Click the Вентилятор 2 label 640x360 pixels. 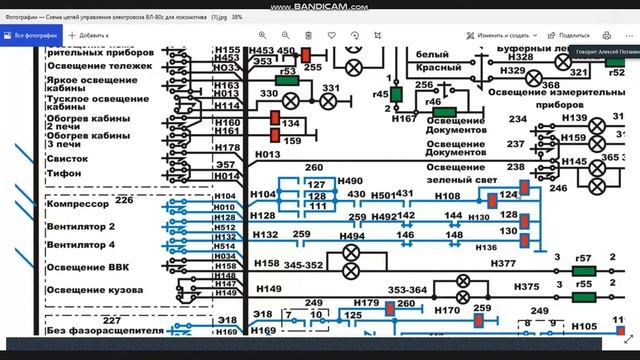[81, 227]
